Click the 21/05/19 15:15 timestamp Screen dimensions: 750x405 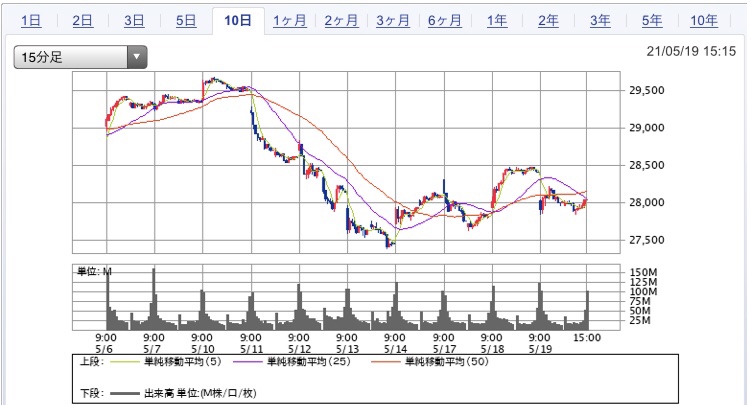[x=691, y=52]
